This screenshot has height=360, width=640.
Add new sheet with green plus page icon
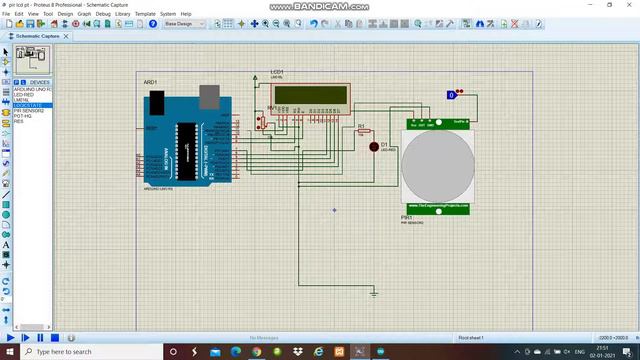504,24
